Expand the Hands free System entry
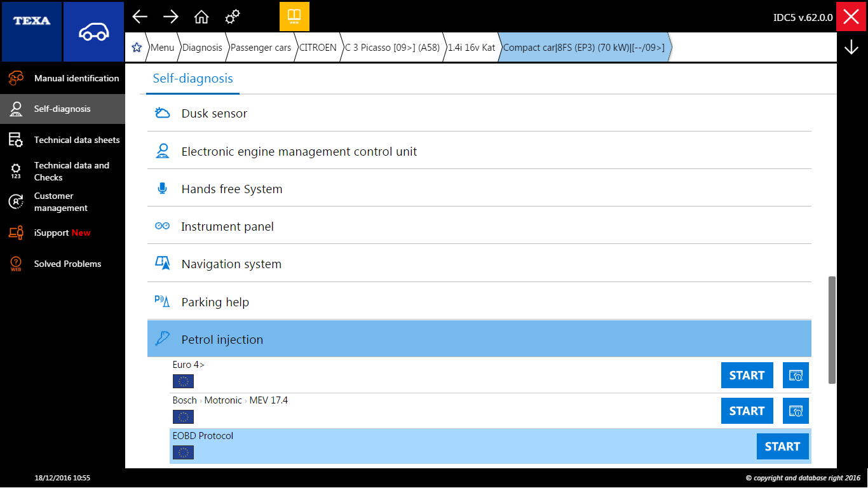868x488 pixels. click(479, 189)
